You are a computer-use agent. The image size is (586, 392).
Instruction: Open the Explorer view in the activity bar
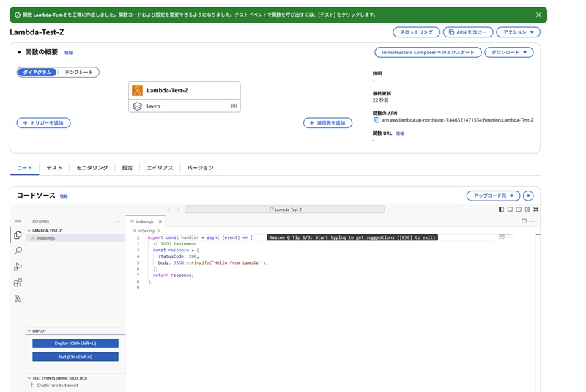[18, 234]
